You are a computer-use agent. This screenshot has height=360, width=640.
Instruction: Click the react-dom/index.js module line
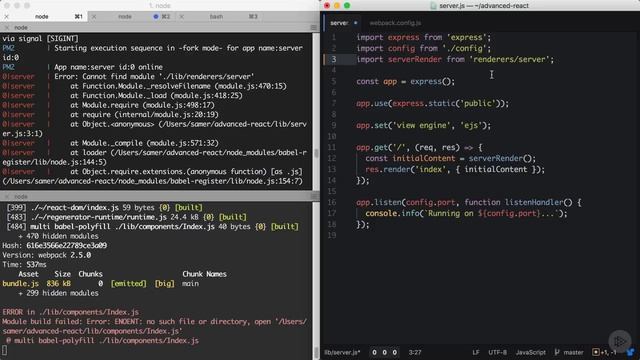(x=104, y=208)
